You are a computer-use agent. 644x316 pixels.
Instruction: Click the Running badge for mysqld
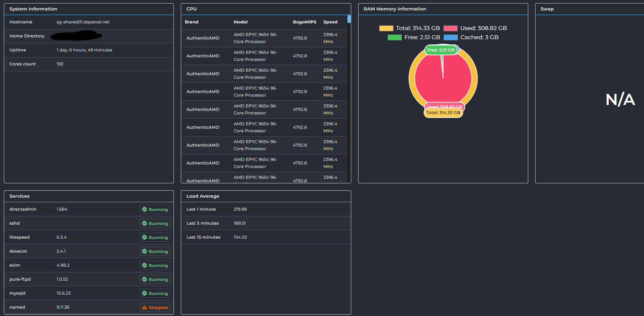pyautogui.click(x=155, y=293)
